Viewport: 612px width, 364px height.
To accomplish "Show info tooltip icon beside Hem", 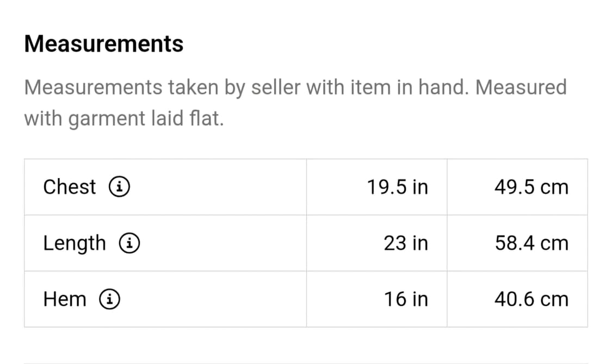I will click(110, 299).
